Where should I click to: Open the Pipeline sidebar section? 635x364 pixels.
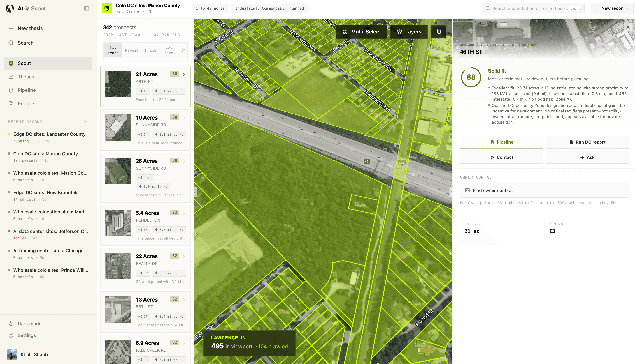point(48,90)
